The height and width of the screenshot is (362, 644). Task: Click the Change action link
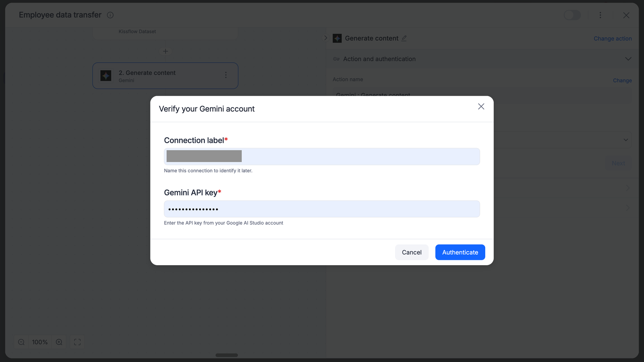[613, 39]
